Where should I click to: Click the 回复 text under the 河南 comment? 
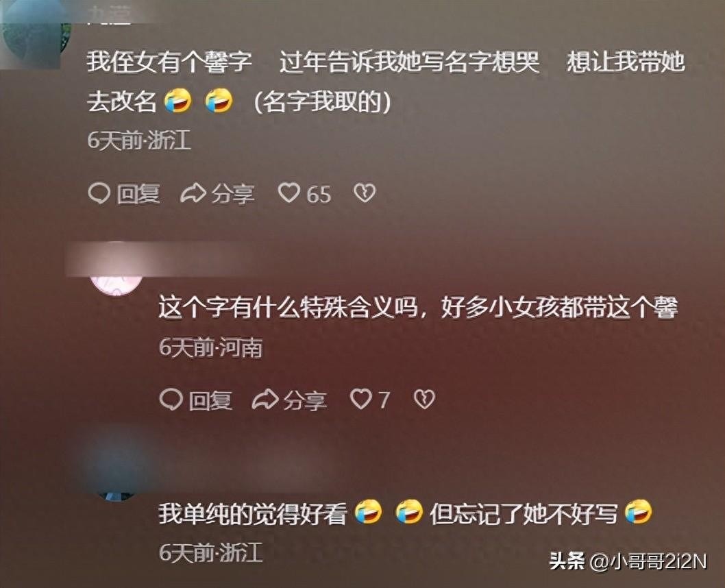(x=210, y=400)
